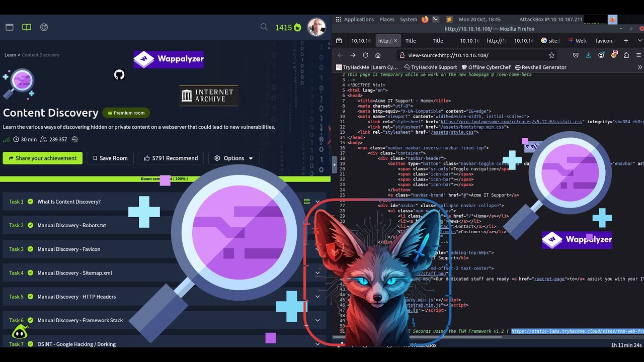Show more bookmarks overflow arrows
The image size is (644, 362).
[639, 67]
